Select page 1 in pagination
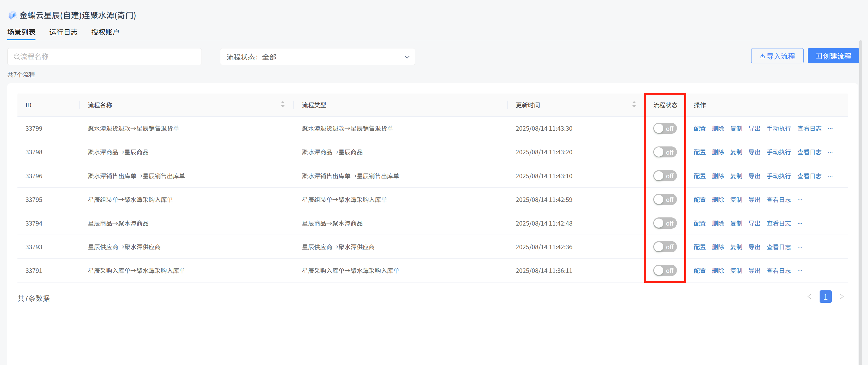Image resolution: width=868 pixels, height=365 pixels. (x=825, y=297)
